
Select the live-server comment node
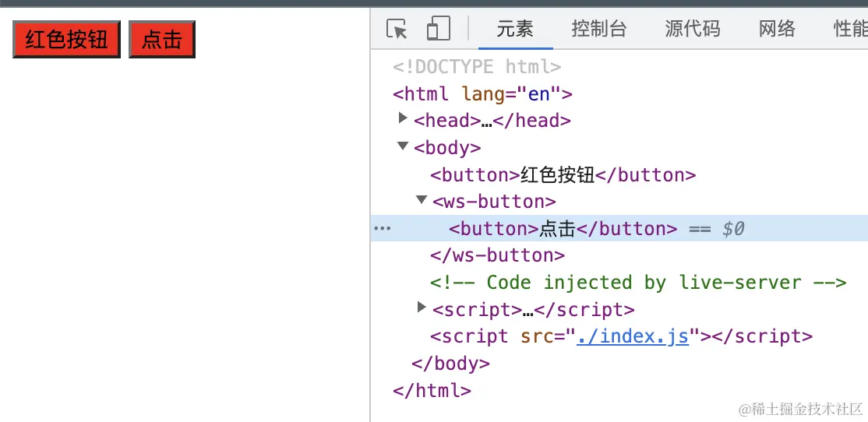(638, 283)
